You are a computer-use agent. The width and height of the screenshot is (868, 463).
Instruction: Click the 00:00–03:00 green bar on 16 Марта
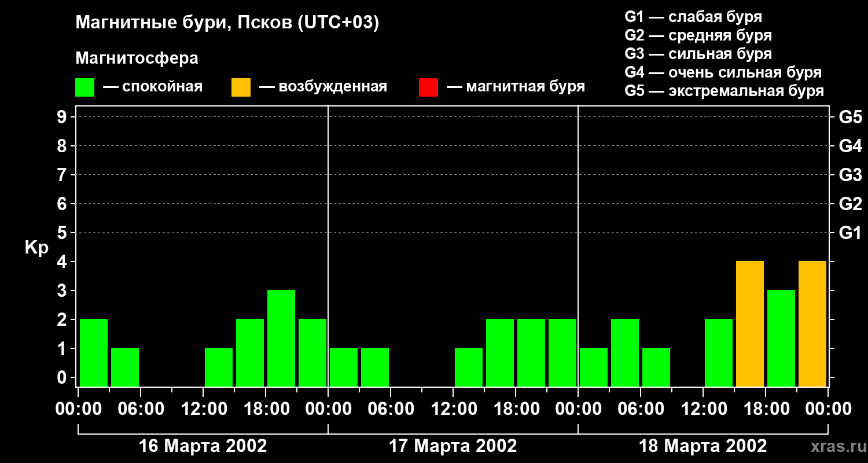(94, 352)
